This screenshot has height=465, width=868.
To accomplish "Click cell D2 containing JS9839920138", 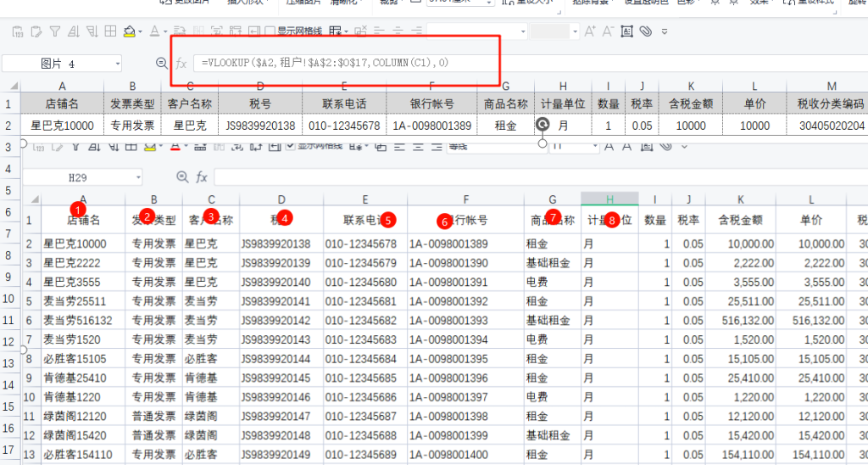I will pyautogui.click(x=261, y=126).
